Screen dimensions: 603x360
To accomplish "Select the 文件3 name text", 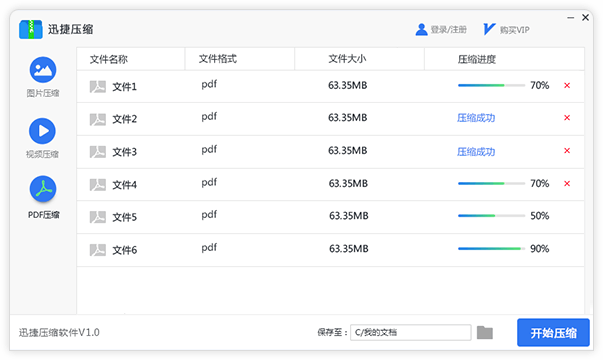I will click(124, 152).
